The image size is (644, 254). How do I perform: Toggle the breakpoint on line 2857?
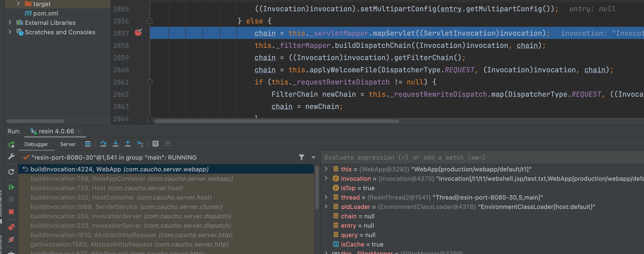(x=138, y=32)
